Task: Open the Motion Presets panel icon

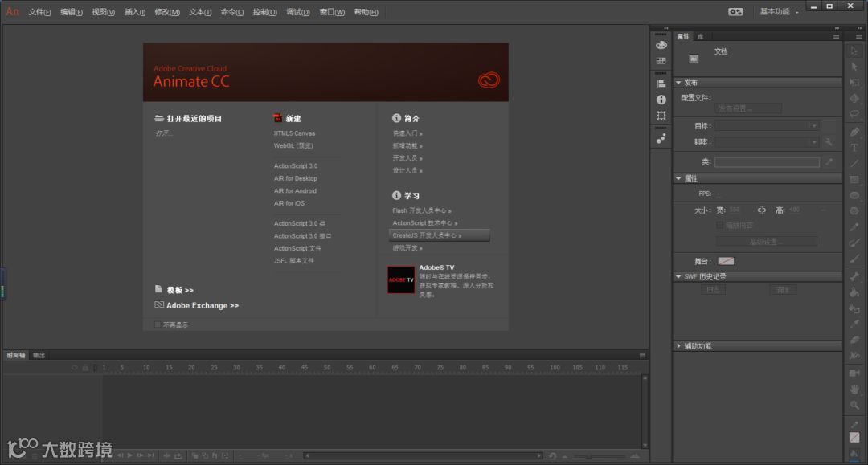Action: pyautogui.click(x=661, y=138)
